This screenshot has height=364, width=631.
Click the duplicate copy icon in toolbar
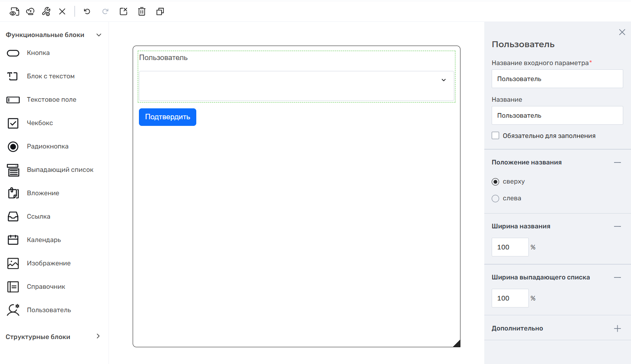160,12
